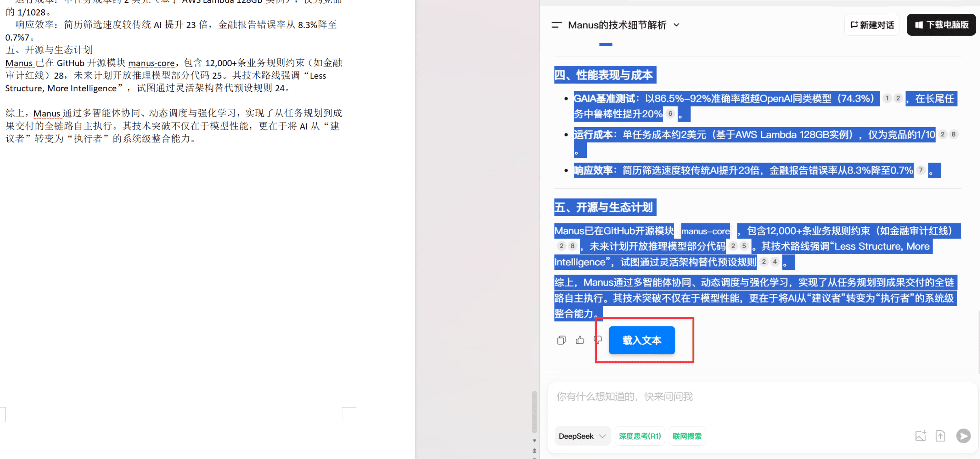The height and width of the screenshot is (459, 980).
Task: Open citation 4 after 替代预设规则
Action: point(775,262)
